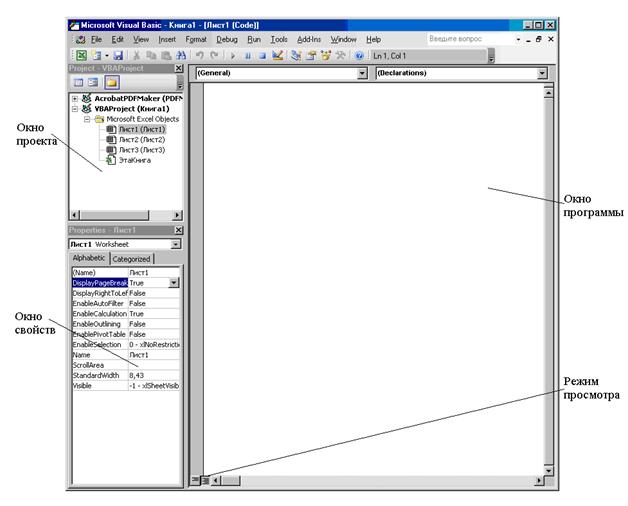Click the Cut scissors icon
This screenshot has height=506, width=628.
(137, 56)
